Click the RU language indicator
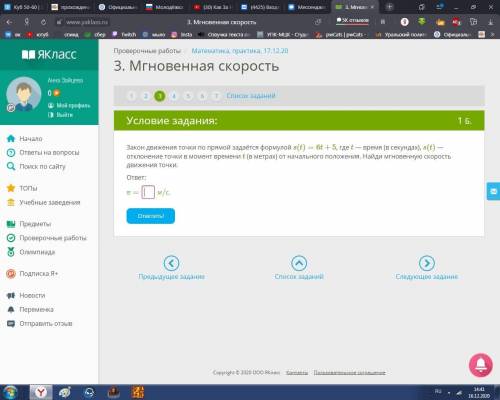This screenshot has height=400, width=500. pos(438,391)
